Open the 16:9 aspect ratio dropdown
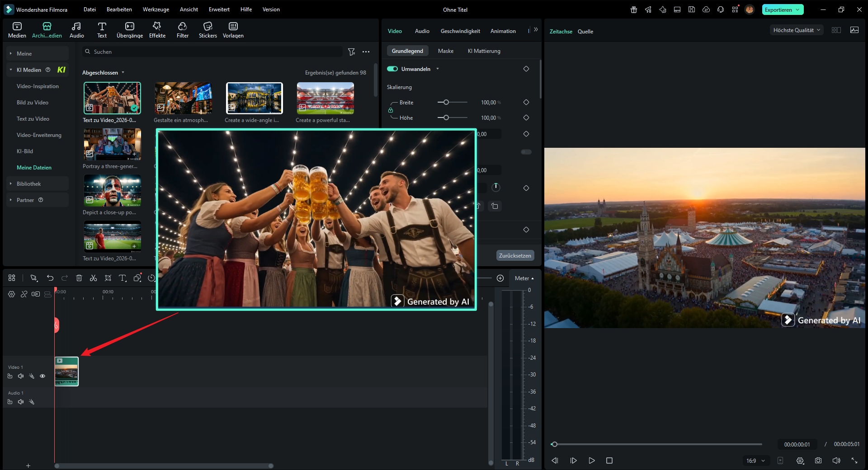Screen dimensions: 868x470 click(x=755, y=461)
